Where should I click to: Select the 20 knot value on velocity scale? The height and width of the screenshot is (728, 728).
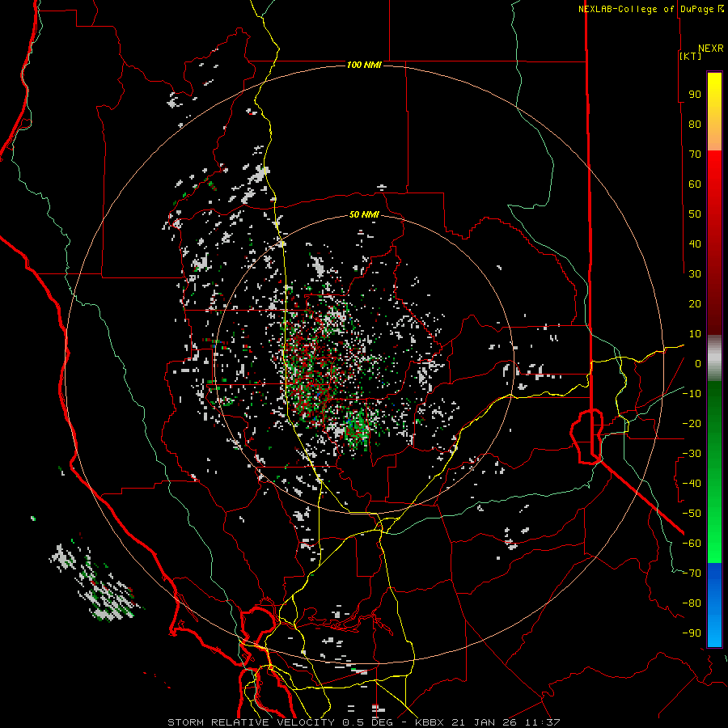[x=695, y=303]
